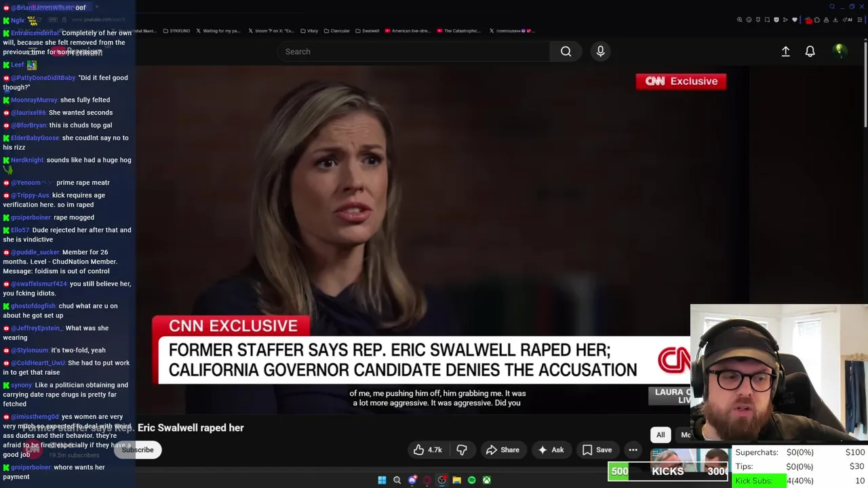Click chat username ElderBabyGoose
The height and width of the screenshot is (488, 868).
click(x=35, y=138)
